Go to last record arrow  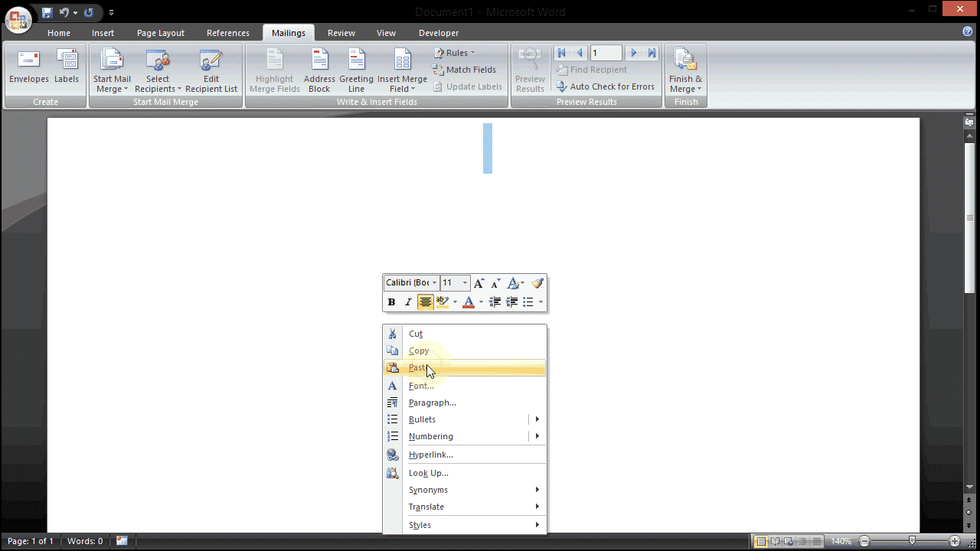click(x=652, y=53)
